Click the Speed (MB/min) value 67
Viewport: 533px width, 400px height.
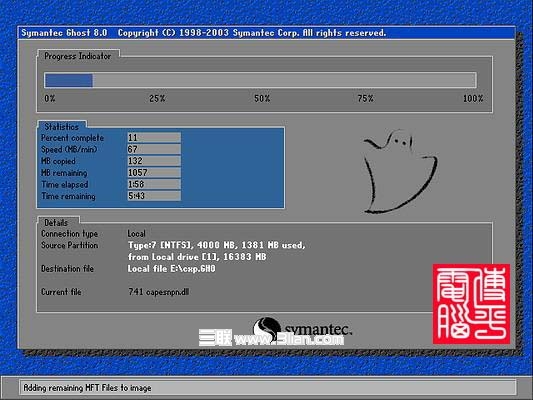[x=154, y=149]
